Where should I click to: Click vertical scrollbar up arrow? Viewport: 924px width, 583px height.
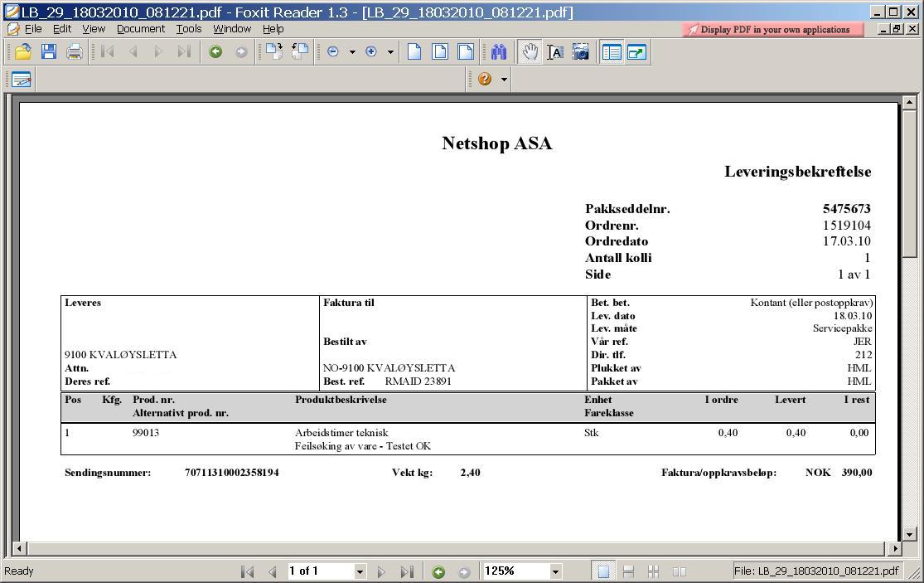tap(909, 102)
